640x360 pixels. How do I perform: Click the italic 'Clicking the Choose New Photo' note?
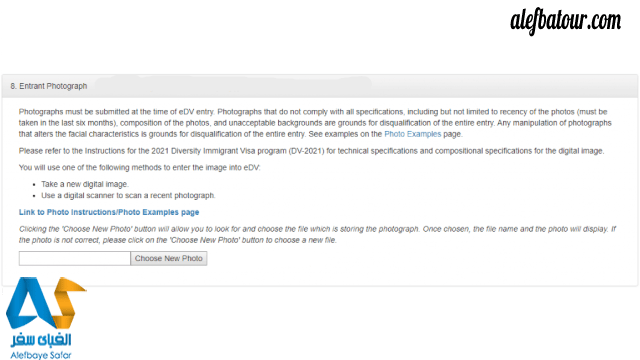[x=318, y=235]
